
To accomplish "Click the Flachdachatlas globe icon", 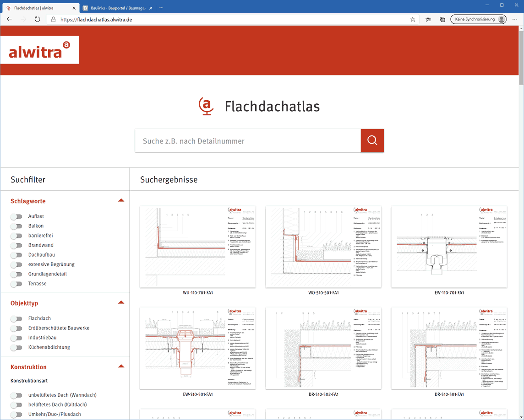I will (207, 106).
